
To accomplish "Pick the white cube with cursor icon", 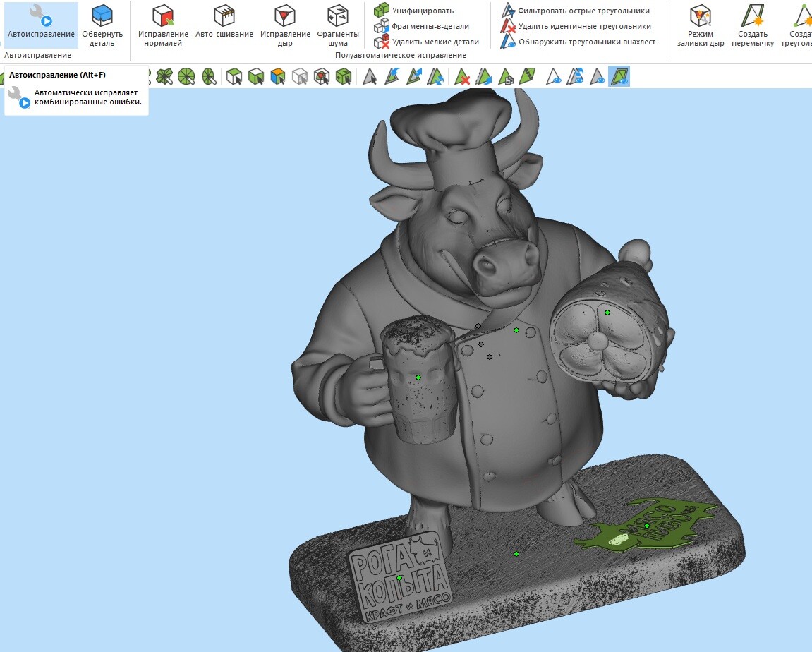I will click(x=234, y=77).
